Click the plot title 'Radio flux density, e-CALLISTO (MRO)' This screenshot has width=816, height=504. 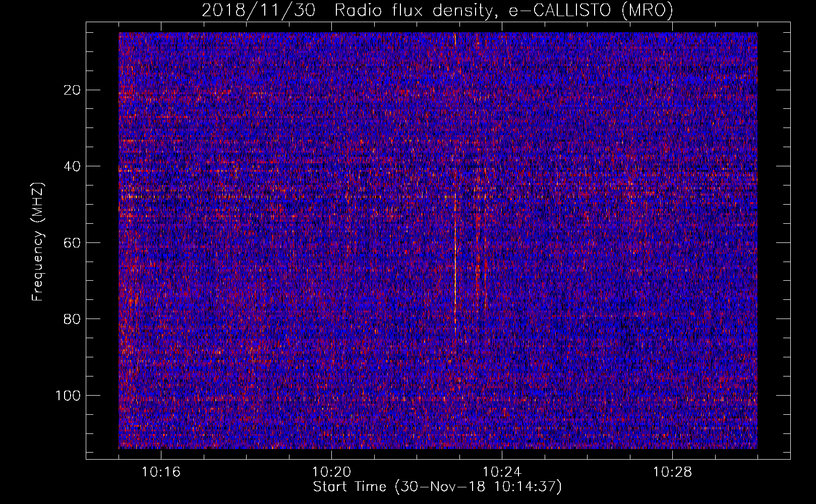504,11
